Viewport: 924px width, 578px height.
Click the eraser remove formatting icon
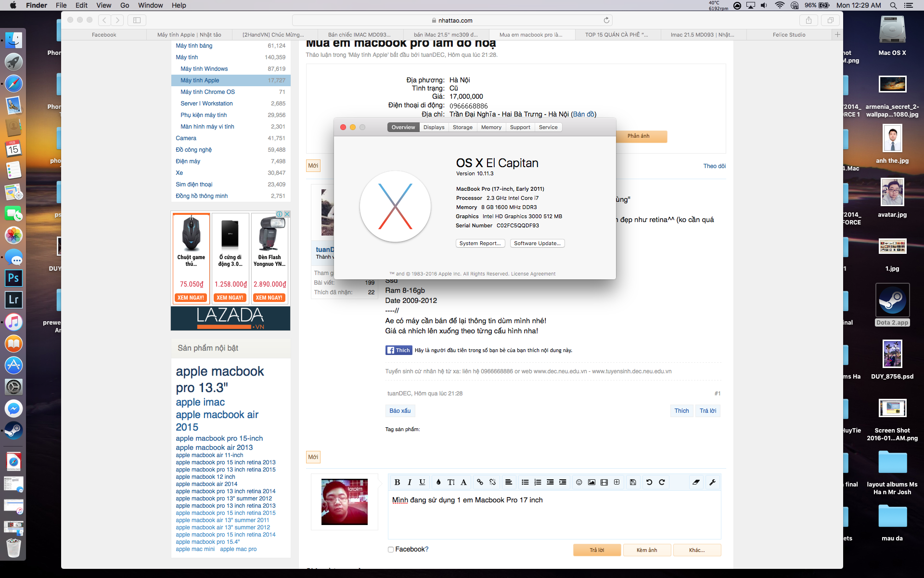pos(696,482)
